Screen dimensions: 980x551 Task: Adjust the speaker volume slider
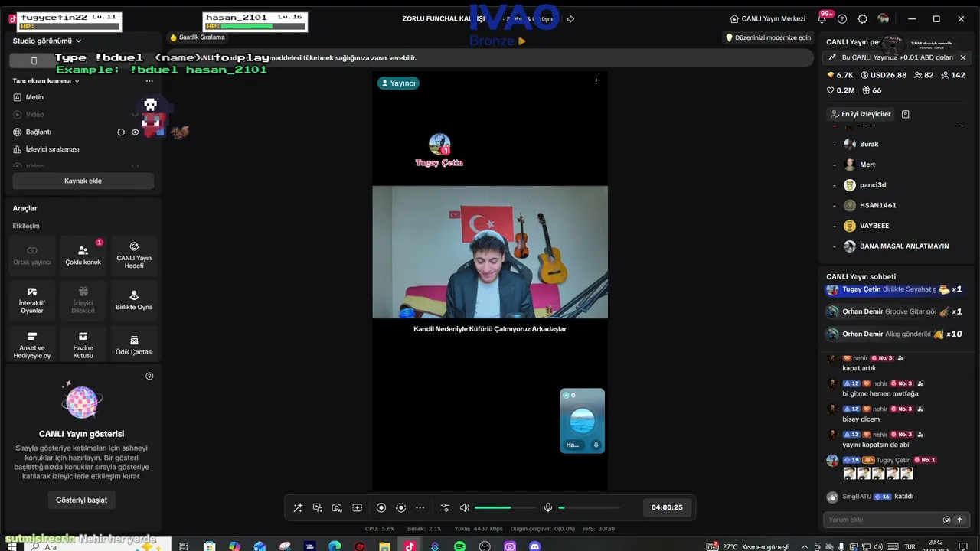(505, 507)
